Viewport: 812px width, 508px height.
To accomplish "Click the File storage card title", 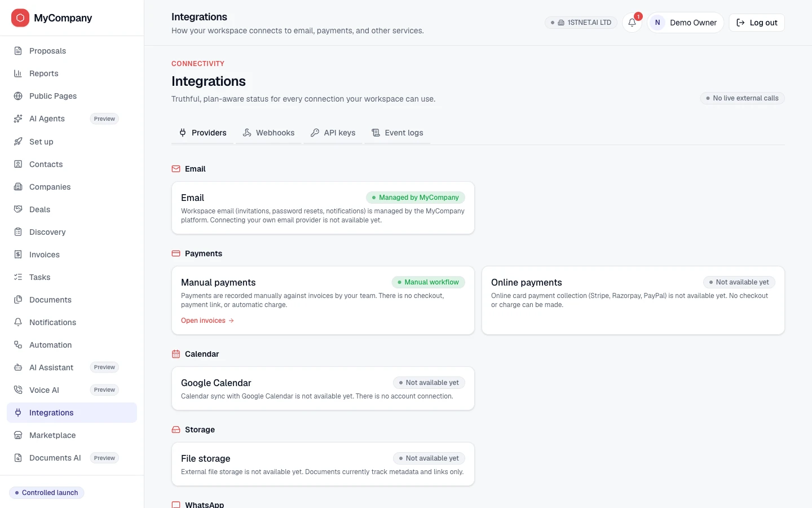I will pyautogui.click(x=206, y=458).
